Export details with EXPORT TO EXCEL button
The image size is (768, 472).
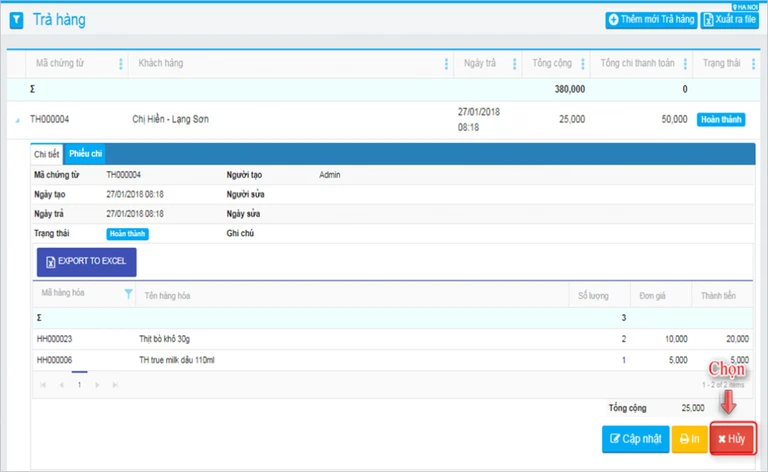[87, 262]
